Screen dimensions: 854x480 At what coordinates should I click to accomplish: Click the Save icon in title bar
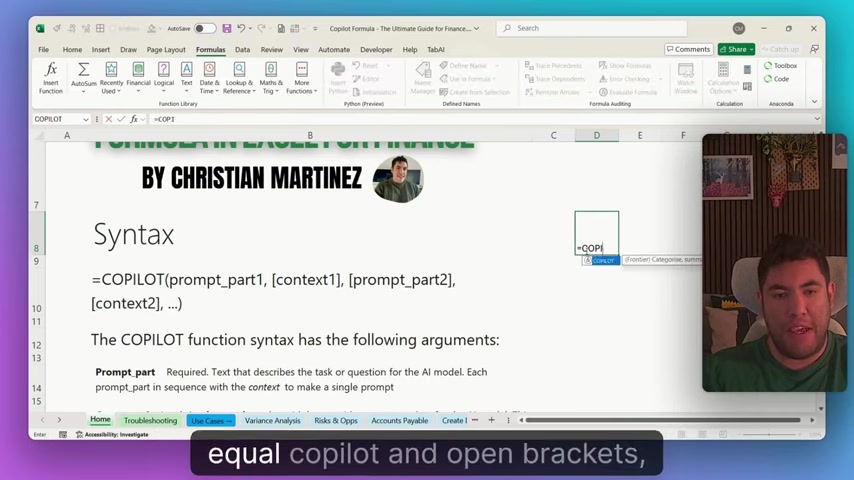(227, 28)
